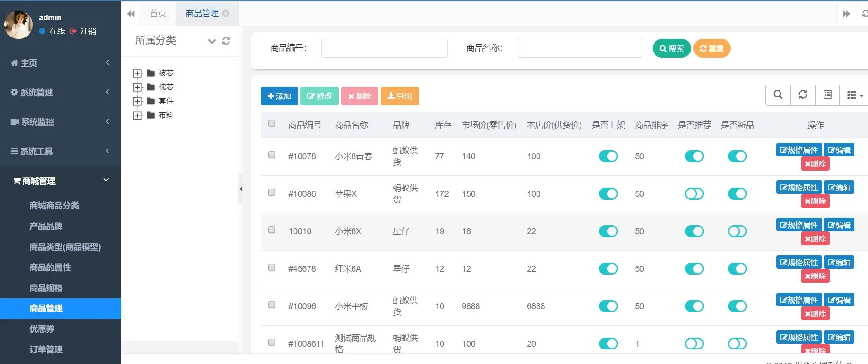Collapse the 商城管理 sidebar menu
The width and height of the screenshot is (868, 364).
[x=60, y=181]
